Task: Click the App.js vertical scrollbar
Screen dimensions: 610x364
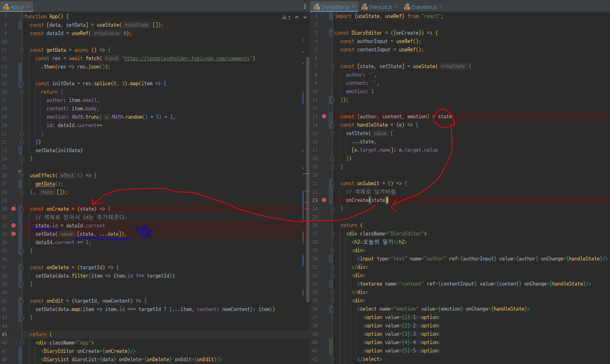Action: [x=308, y=179]
